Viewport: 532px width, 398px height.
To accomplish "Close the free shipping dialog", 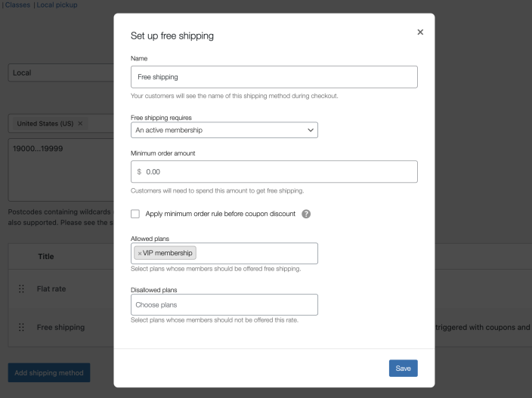I will click(x=420, y=32).
